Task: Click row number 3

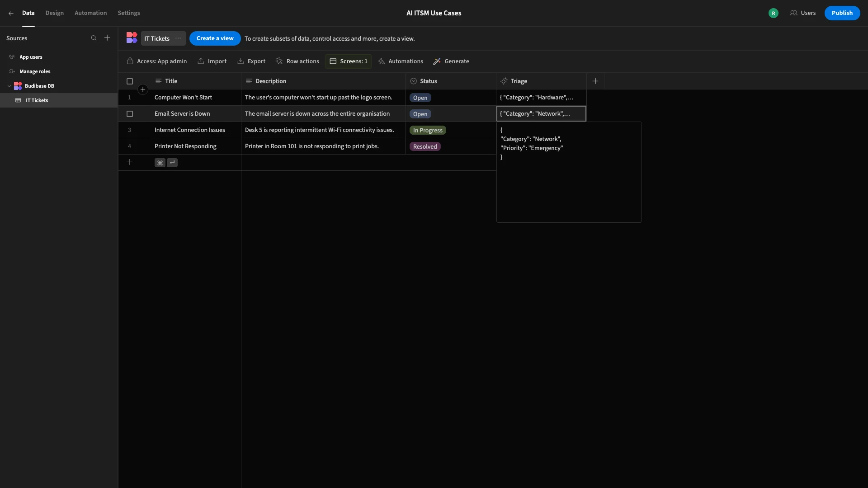Action: [129, 130]
